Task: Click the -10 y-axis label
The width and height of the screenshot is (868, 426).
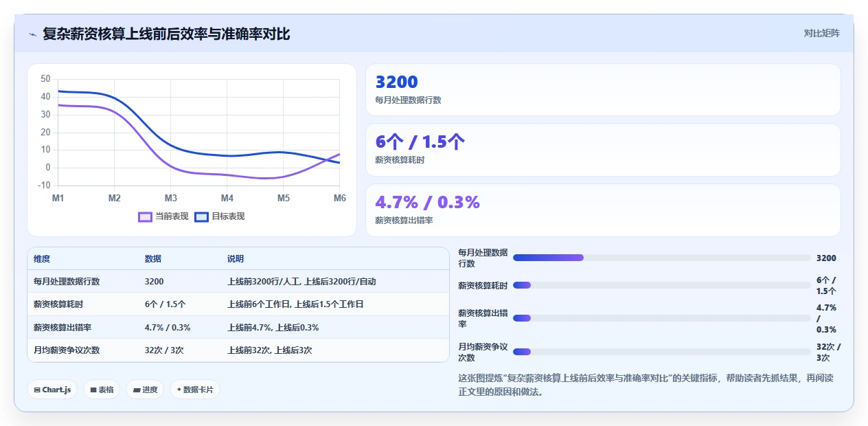Action: [44, 186]
